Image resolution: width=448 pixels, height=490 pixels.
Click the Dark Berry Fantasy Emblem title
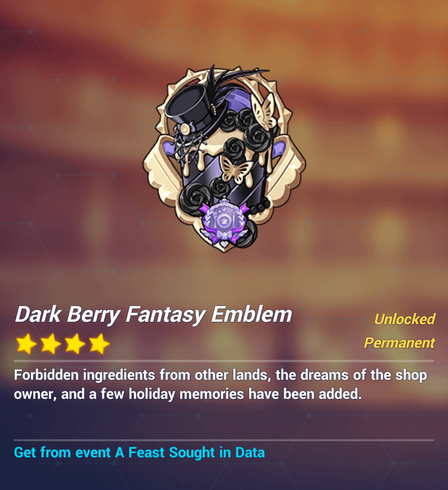153,314
